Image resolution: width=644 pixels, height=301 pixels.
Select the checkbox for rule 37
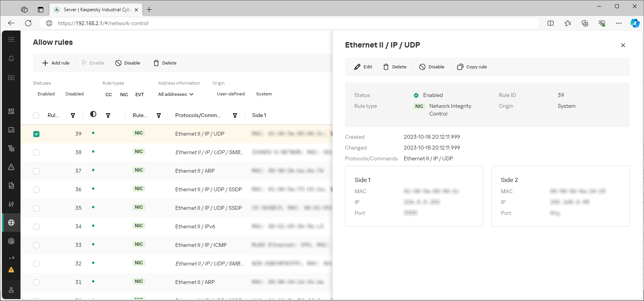tap(36, 171)
